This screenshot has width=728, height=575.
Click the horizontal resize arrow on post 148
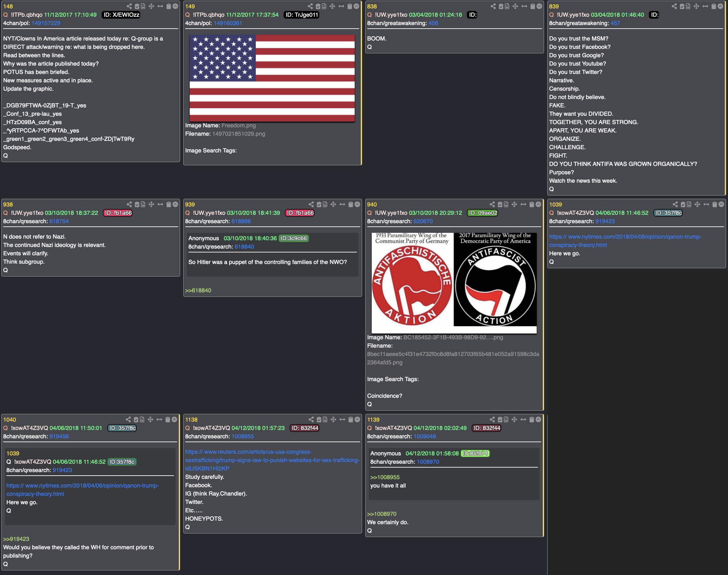coord(160,6)
